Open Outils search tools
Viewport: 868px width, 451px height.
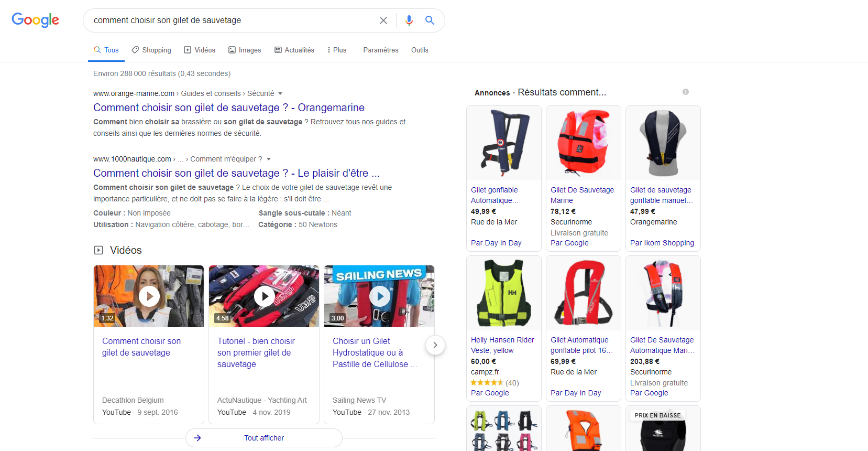point(420,50)
